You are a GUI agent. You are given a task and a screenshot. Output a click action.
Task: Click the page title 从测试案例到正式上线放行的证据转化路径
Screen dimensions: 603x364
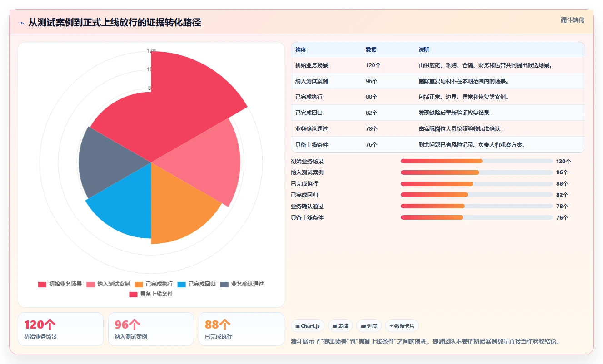tap(115, 23)
